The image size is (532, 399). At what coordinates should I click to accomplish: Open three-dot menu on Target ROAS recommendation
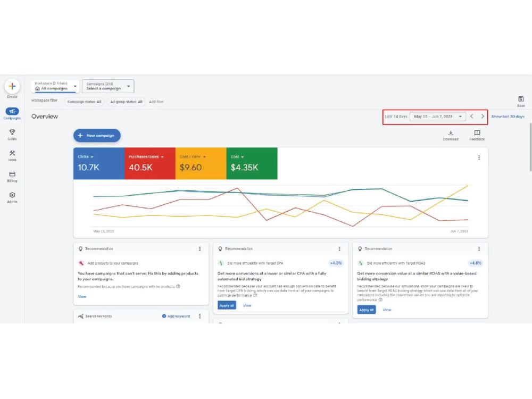point(479,248)
